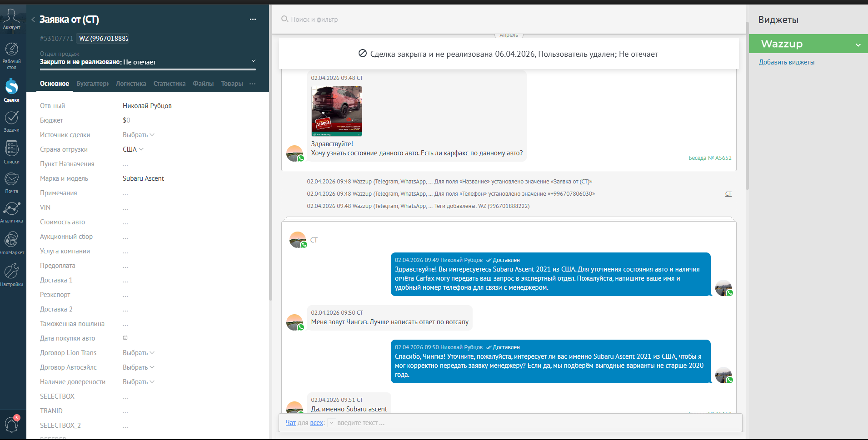The width and height of the screenshot is (868, 440).
Task: Edit the Бюджет $0 value
Action: click(126, 120)
